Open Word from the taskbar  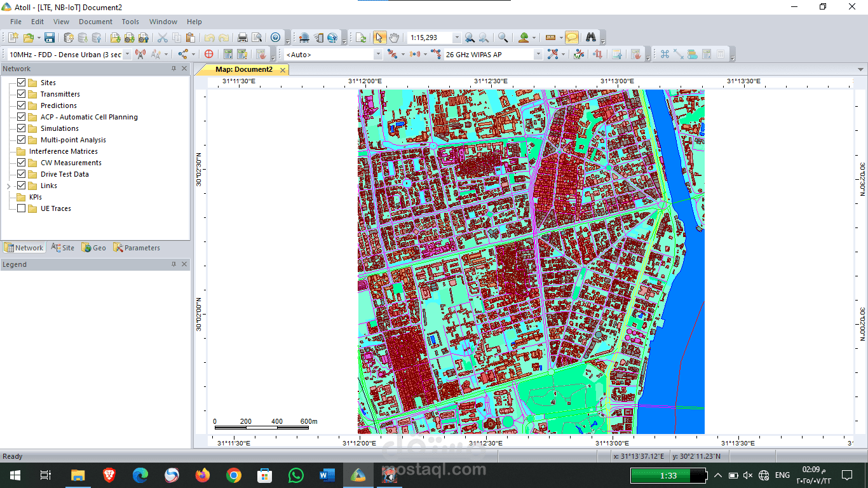(327, 475)
